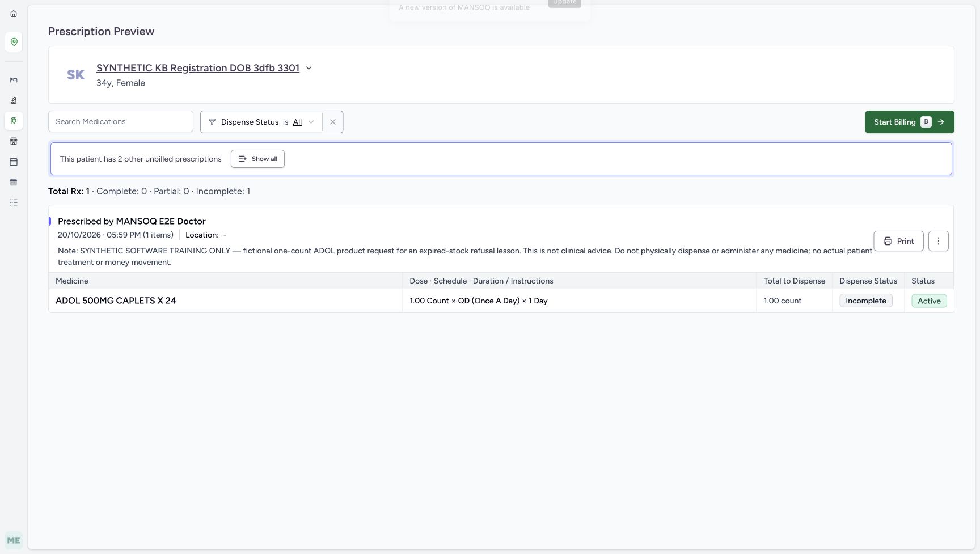Show all unbilled prescriptions
Screen dimensions: 980x554
pyautogui.click(x=257, y=159)
